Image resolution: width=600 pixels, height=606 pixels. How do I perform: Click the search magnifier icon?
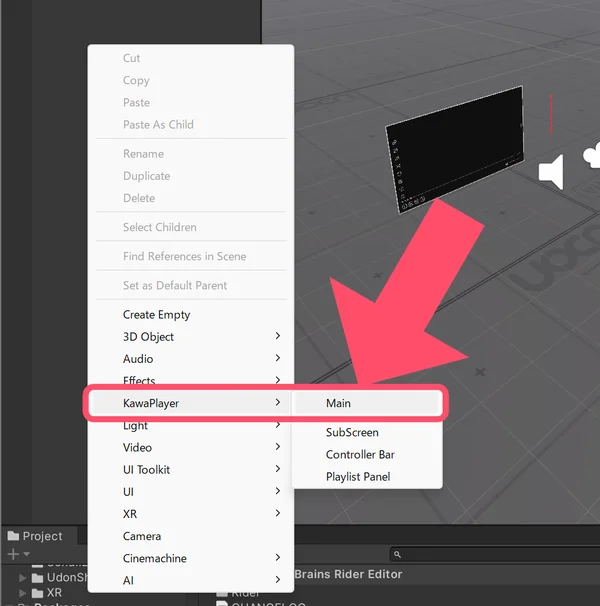[x=397, y=554]
